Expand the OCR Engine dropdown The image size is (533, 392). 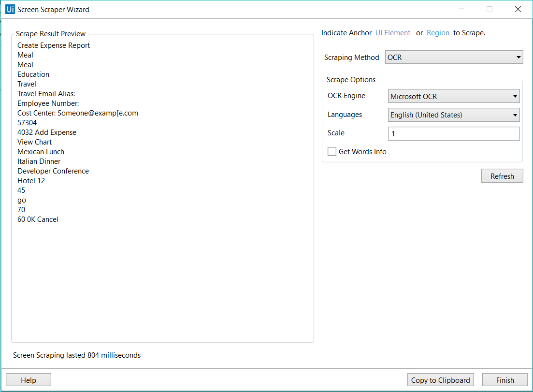454,96
